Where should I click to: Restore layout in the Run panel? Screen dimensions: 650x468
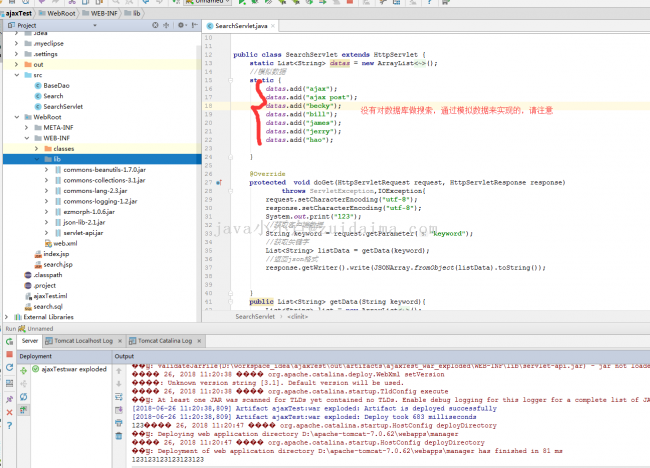[x=10, y=383]
